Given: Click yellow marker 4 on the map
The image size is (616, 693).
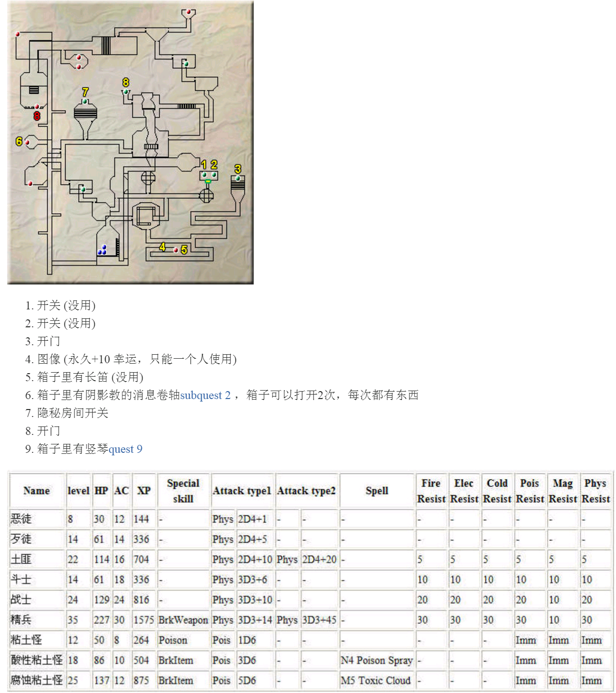Looking at the screenshot, I should click(x=162, y=247).
